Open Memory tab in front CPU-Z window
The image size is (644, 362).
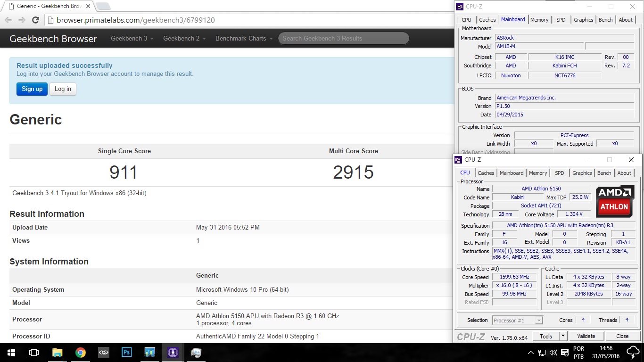(538, 173)
